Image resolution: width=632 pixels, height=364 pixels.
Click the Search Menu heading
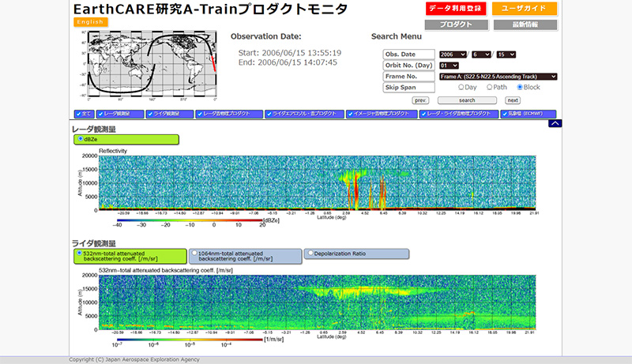pyautogui.click(x=397, y=36)
